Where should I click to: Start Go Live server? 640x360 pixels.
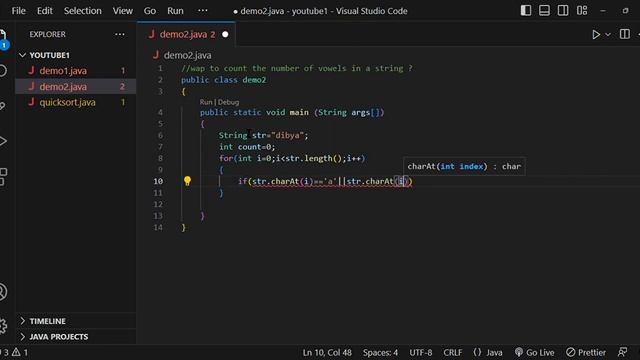(x=534, y=352)
